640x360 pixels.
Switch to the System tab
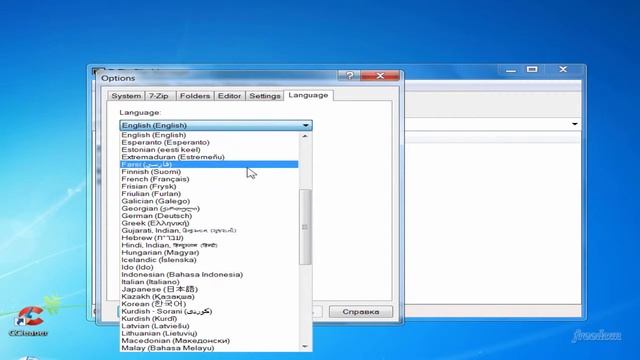coord(126,96)
